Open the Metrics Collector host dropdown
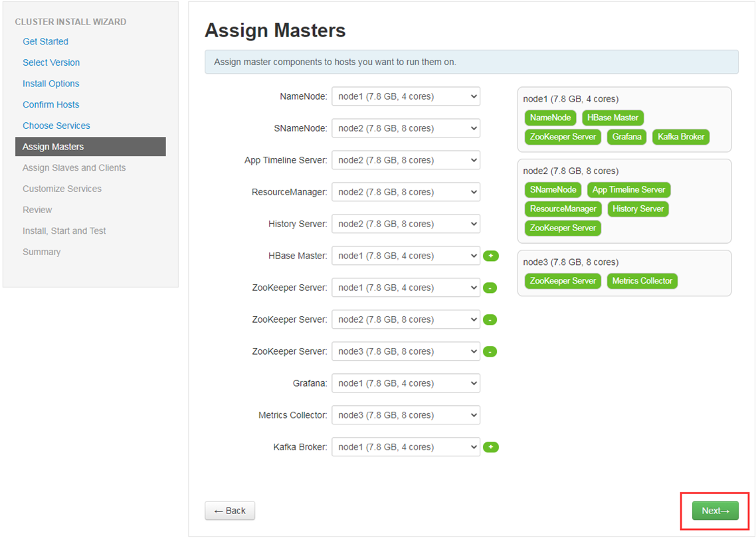 406,414
